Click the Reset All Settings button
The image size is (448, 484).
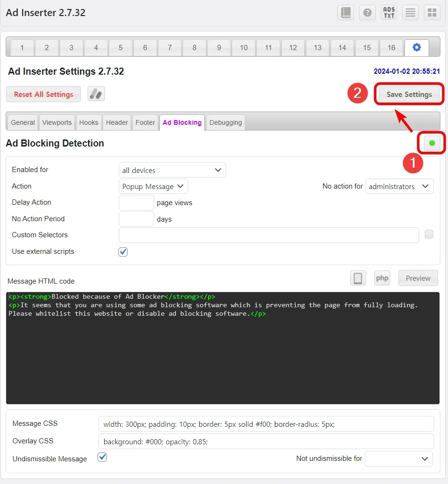pos(44,94)
